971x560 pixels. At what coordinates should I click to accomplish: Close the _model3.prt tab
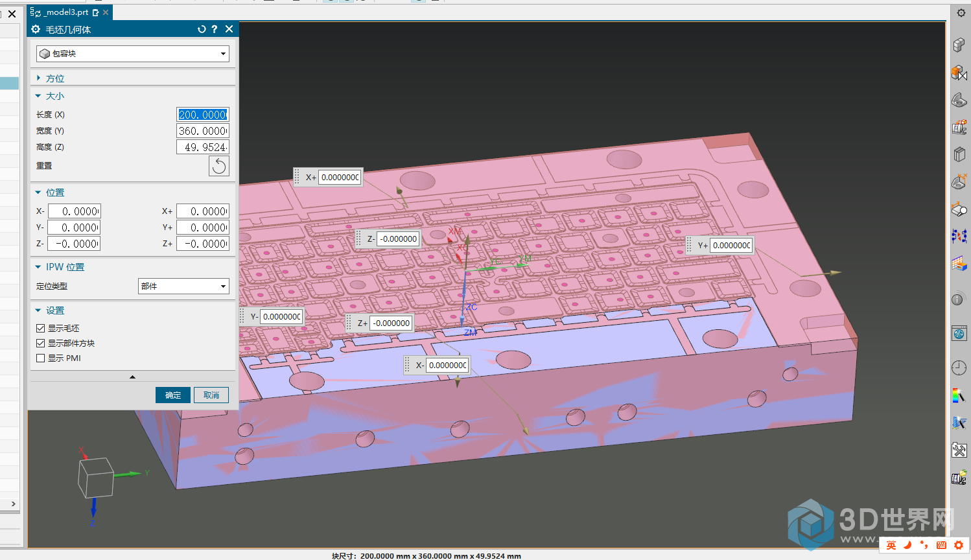(106, 12)
